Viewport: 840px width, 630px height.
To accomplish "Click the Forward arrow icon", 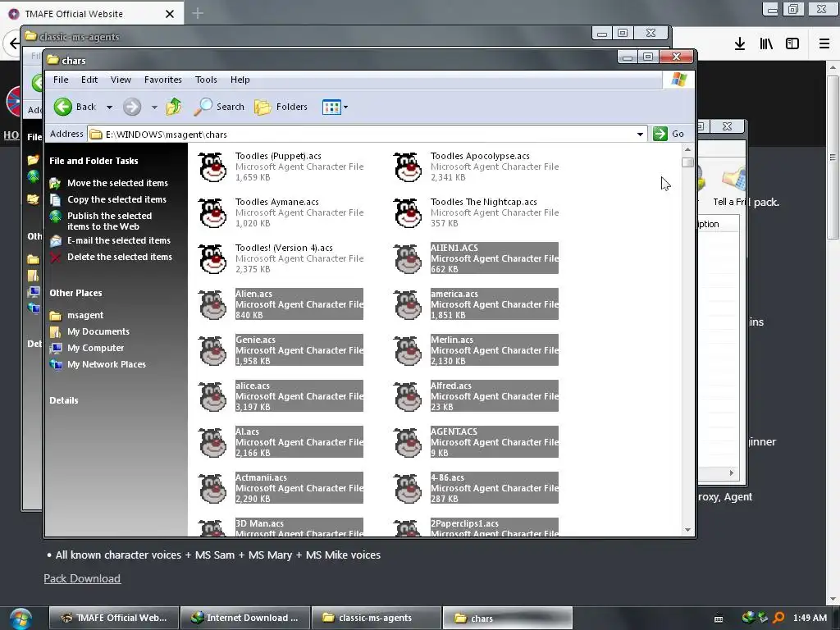I will point(132,107).
